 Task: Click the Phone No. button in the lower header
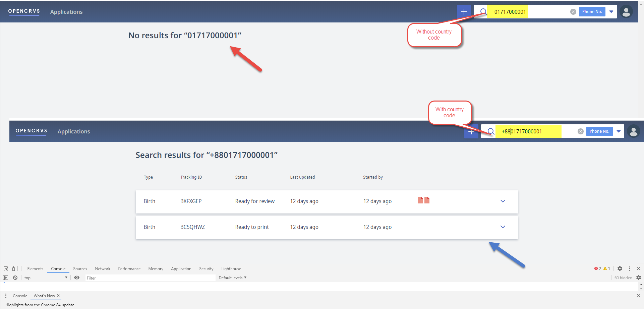[x=599, y=131]
